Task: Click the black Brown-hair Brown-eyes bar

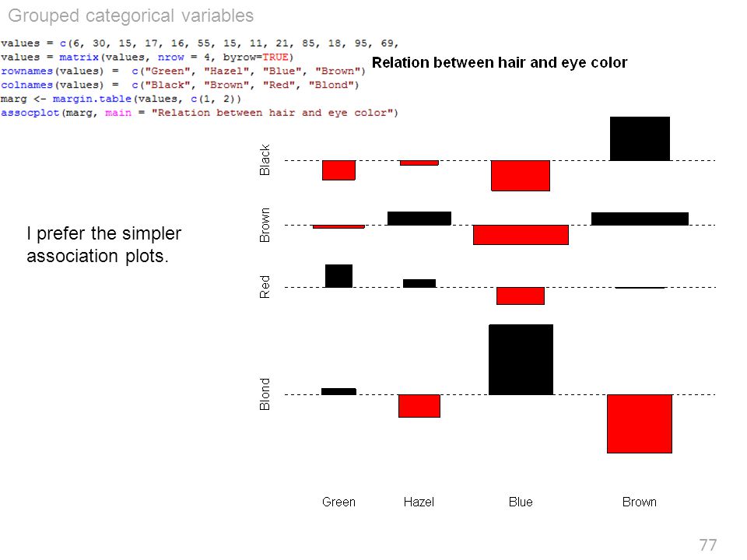Action: (640, 219)
